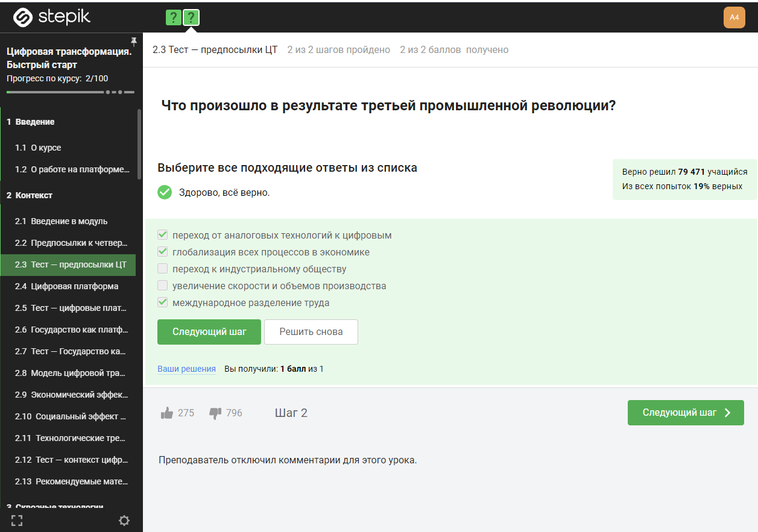This screenshot has height=532, width=758.
Task: Toggle fullscreen mode icon in sidebar
Action: (x=17, y=521)
